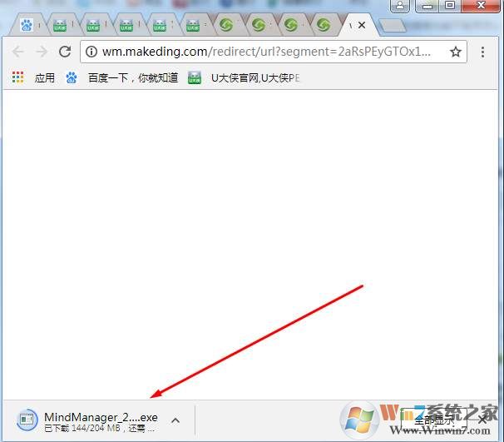Click the MindManager download file icon
Image resolution: width=504 pixels, height=442 pixels.
27,420
